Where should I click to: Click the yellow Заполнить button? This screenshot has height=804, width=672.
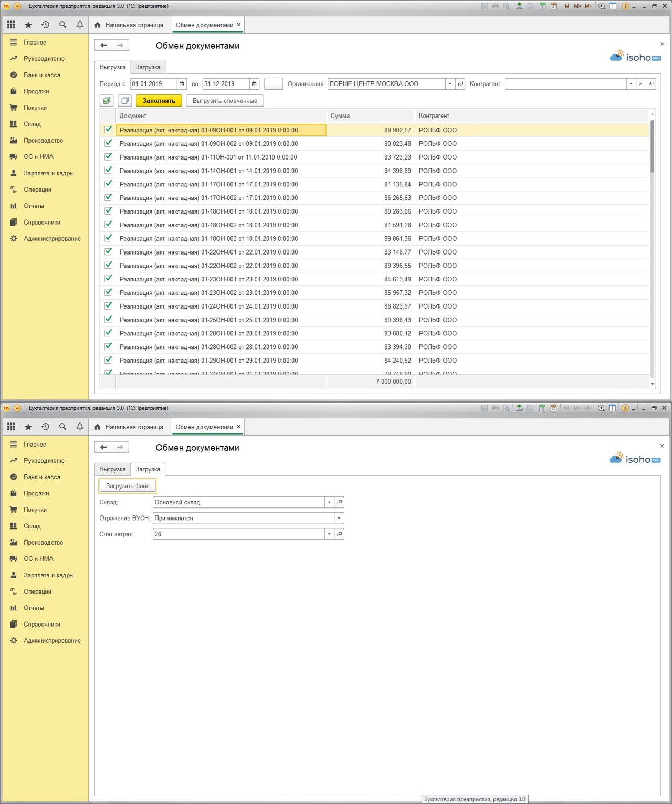pyautogui.click(x=159, y=101)
